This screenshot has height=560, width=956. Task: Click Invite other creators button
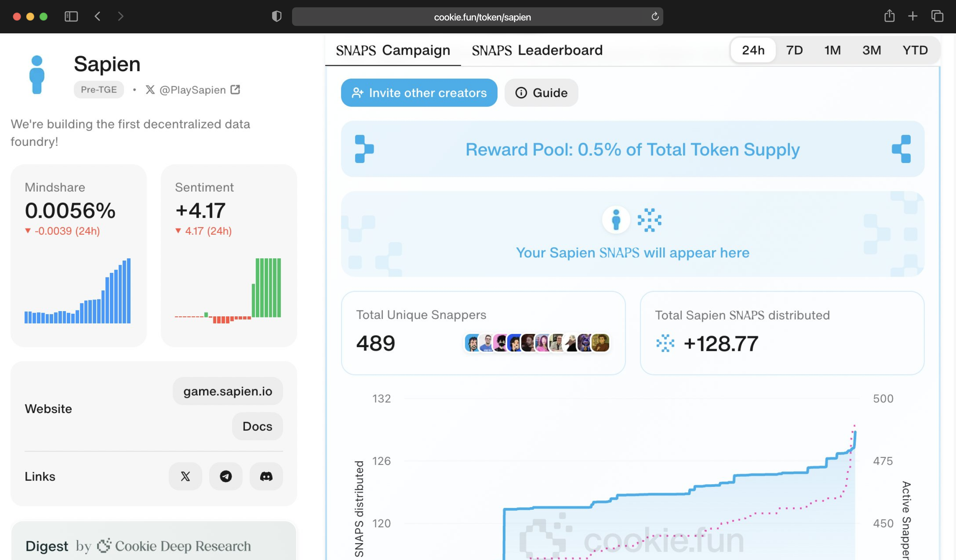point(419,93)
